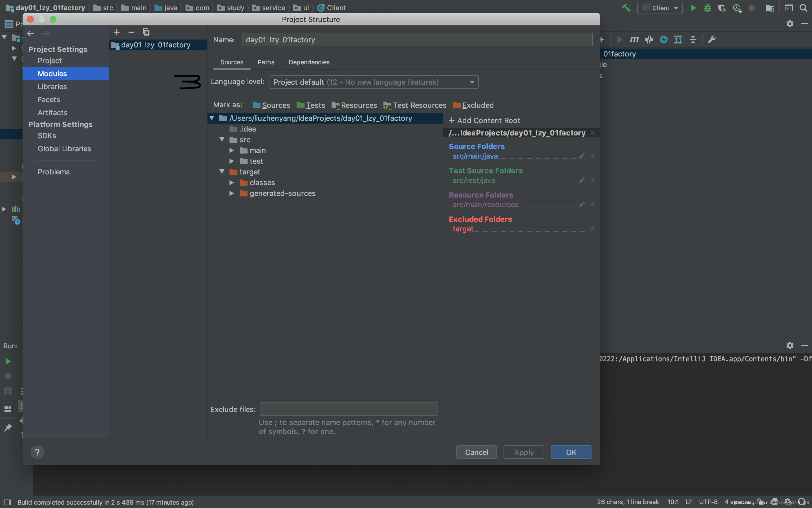
Task: Expand the test folder
Action: (231, 161)
